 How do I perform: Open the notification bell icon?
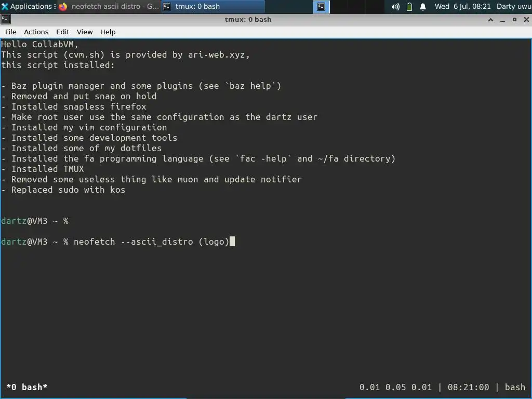click(423, 7)
